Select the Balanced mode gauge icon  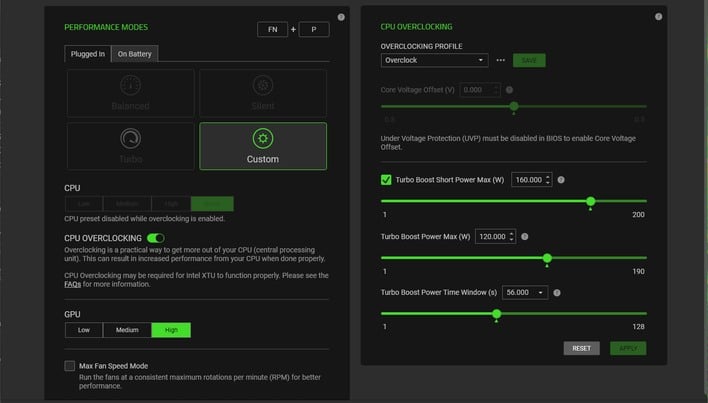(130, 85)
